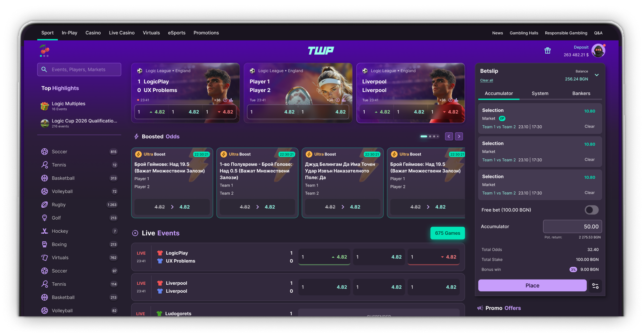Collapse the Betslip with chevron
This screenshot has height=335, width=644.
597,75
